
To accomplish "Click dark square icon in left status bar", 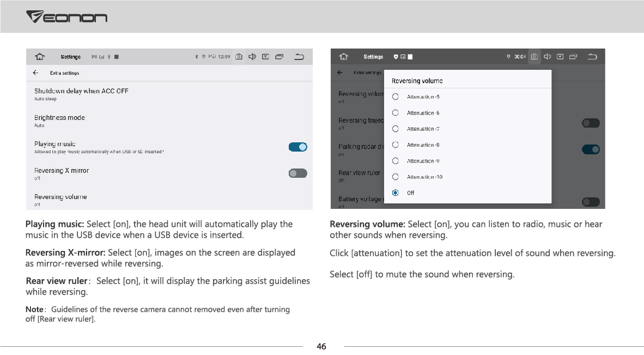I will [x=117, y=57].
